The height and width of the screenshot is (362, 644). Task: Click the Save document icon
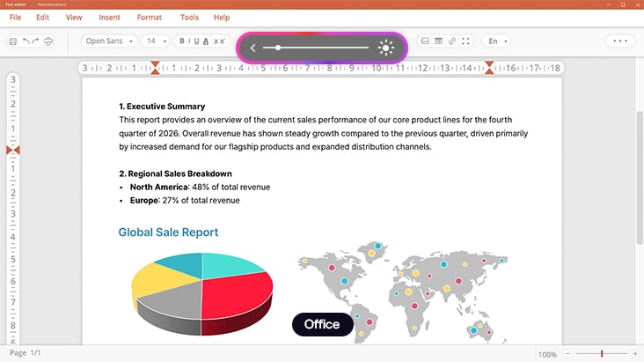13,41
